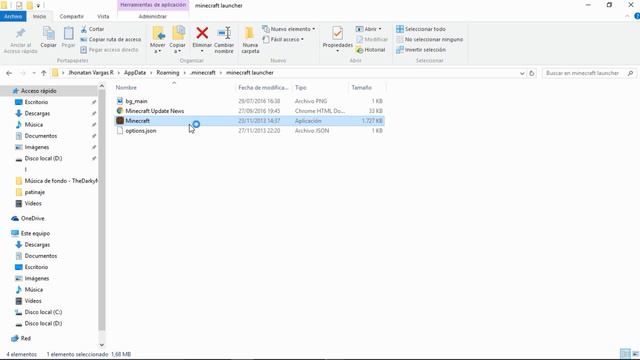Click the Pegar clipboard icon

pyautogui.click(x=68, y=33)
